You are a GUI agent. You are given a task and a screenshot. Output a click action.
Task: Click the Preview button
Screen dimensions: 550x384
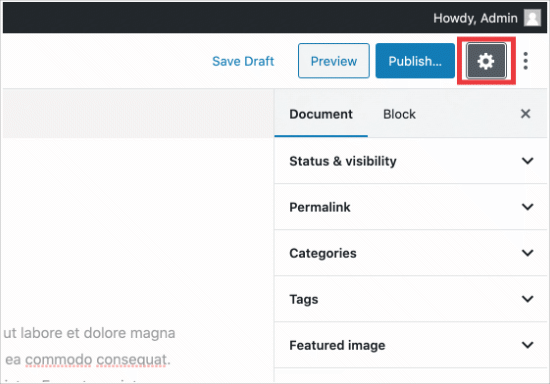(x=334, y=61)
